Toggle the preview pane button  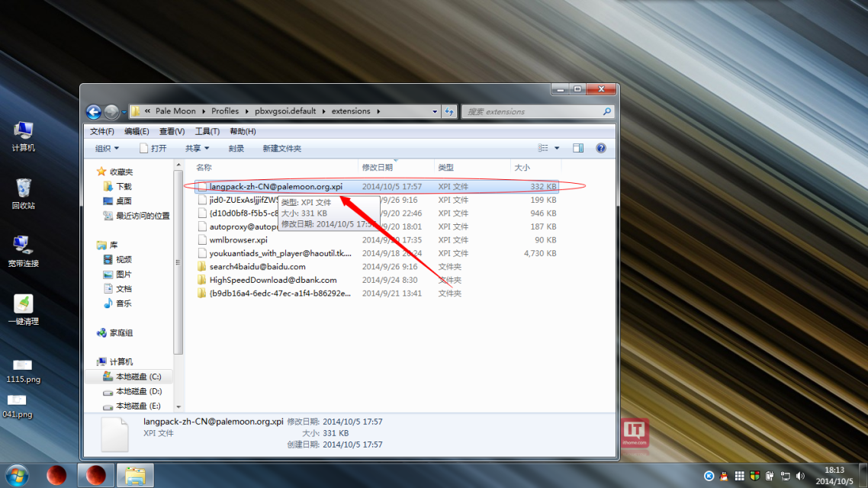click(578, 148)
